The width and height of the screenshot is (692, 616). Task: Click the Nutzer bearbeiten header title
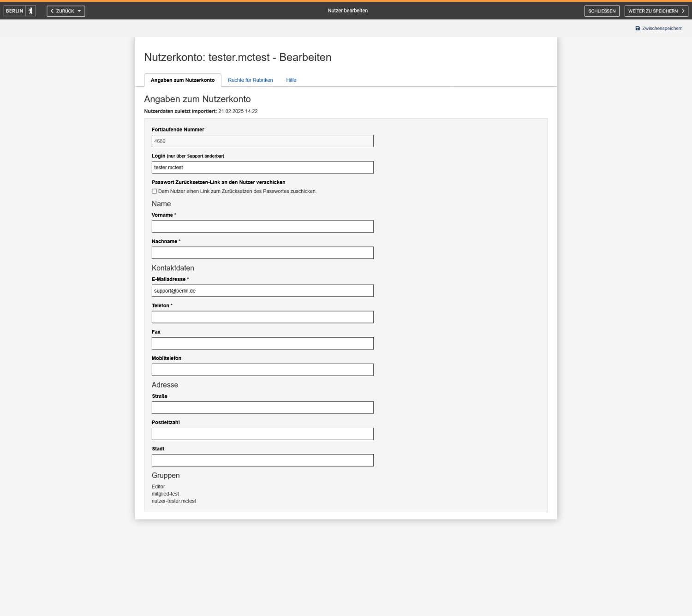click(x=348, y=11)
